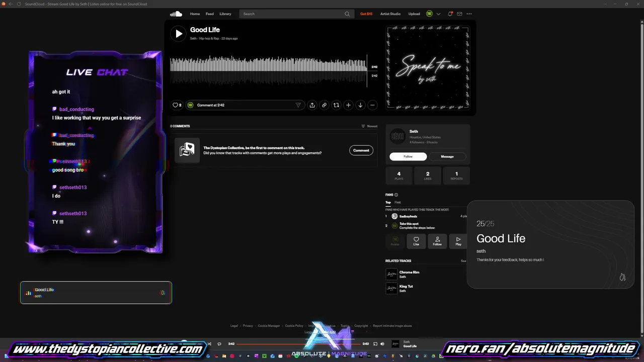Open the Cookie Policy footer link
The height and width of the screenshot is (362, 644).
[294, 326]
